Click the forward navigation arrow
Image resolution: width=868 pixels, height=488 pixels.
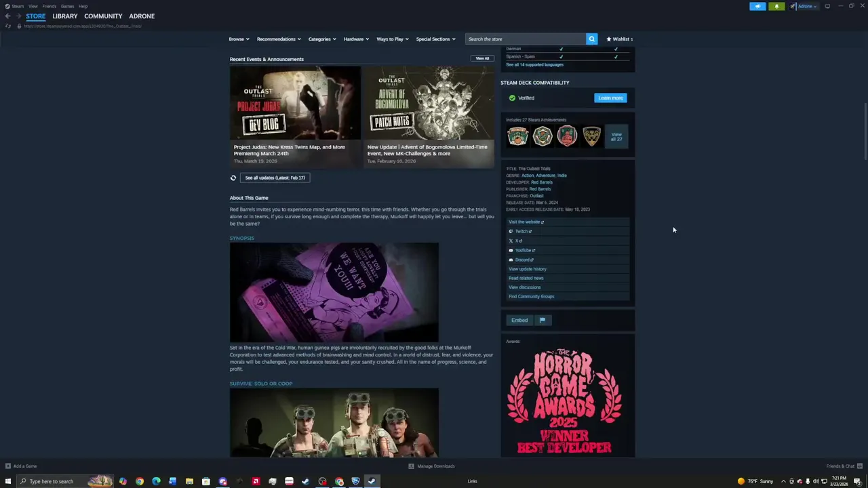coord(18,16)
